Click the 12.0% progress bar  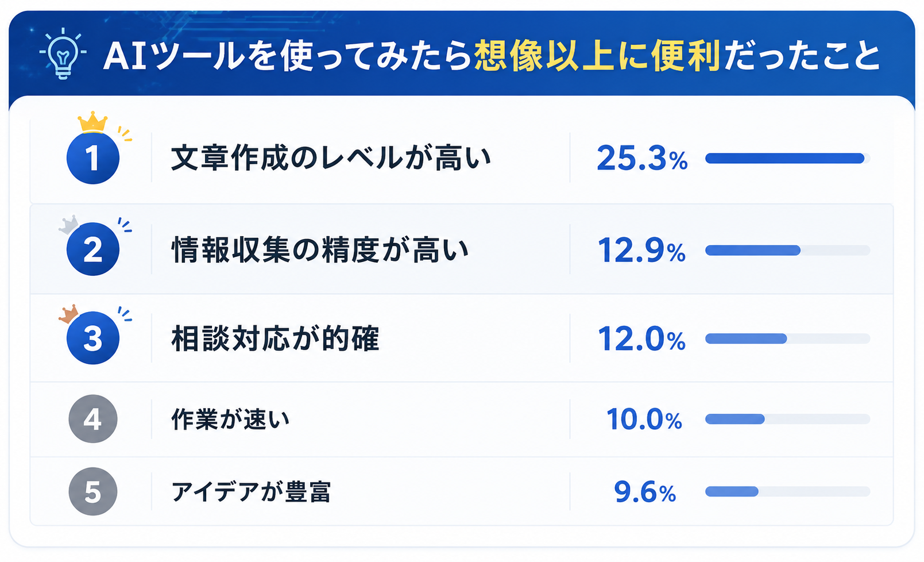(787, 338)
